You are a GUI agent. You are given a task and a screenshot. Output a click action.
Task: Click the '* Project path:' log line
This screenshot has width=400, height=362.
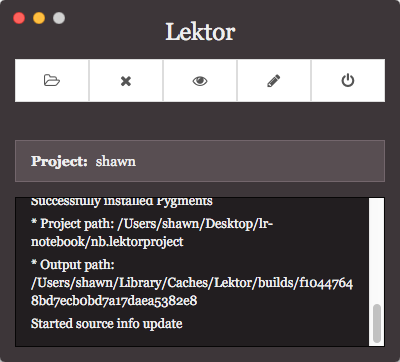coord(152,224)
